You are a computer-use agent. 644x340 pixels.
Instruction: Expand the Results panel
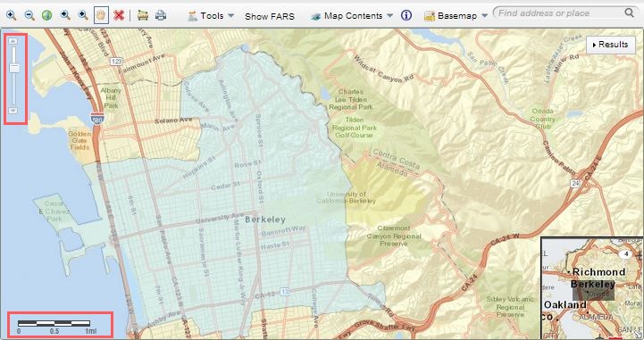pyautogui.click(x=610, y=45)
